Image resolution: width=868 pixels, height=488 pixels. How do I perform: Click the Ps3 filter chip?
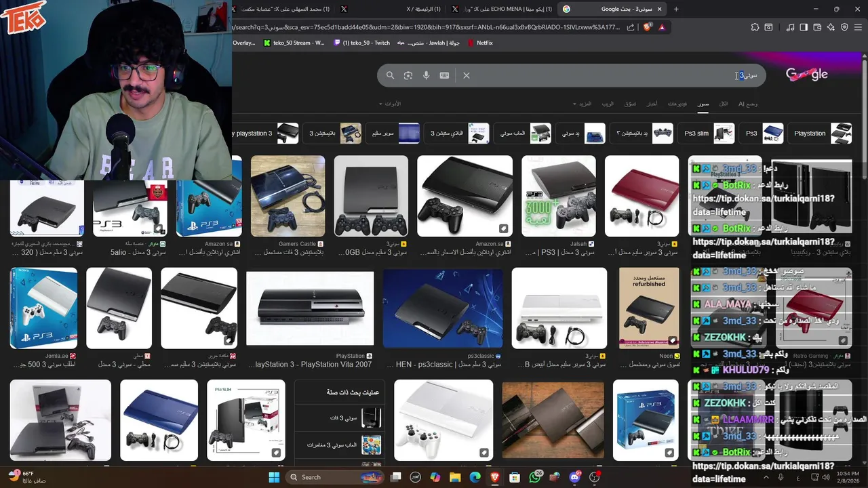tap(763, 134)
